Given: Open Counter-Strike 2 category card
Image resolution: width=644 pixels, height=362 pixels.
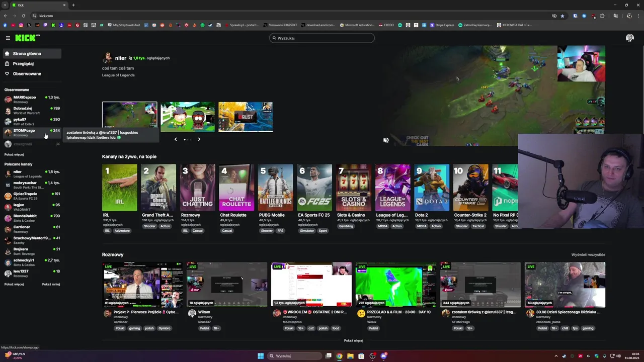Looking at the screenshot, I should coord(470,188).
